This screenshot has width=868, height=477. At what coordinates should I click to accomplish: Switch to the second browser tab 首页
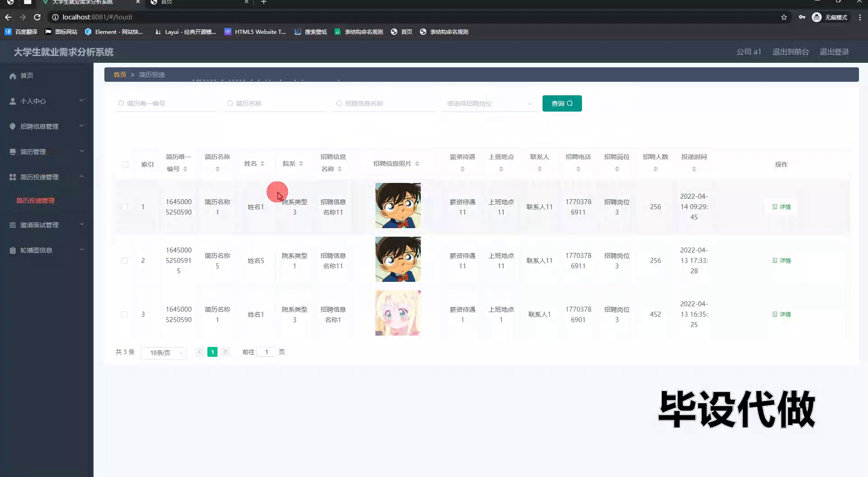199,2
